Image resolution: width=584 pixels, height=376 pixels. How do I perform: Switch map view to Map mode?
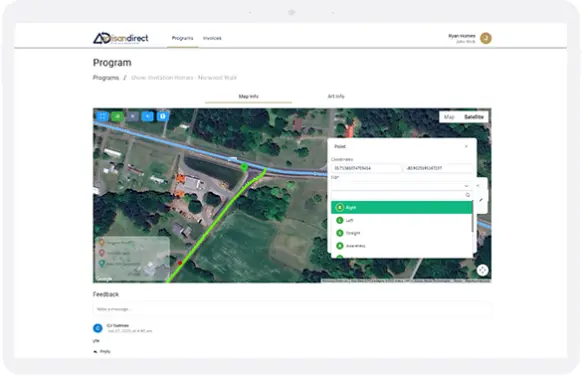(449, 117)
